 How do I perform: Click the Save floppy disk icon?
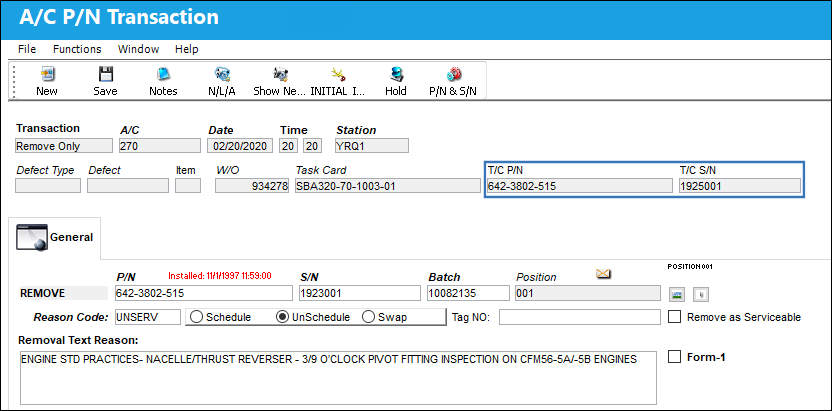(106, 74)
